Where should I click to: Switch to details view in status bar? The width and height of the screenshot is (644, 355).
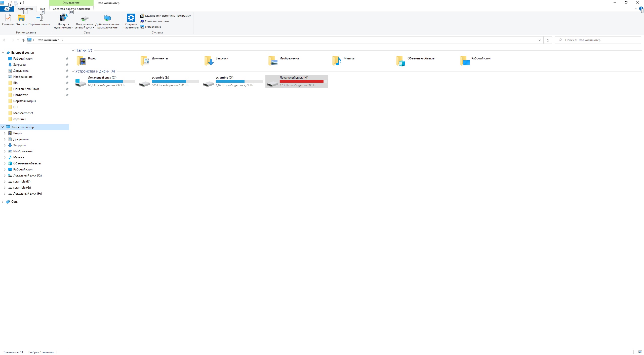point(635,352)
